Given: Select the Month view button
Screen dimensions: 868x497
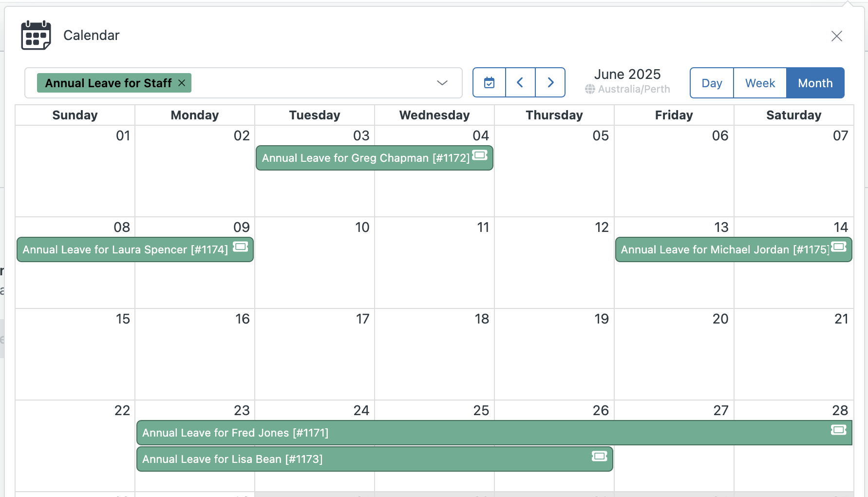Looking at the screenshot, I should [815, 83].
